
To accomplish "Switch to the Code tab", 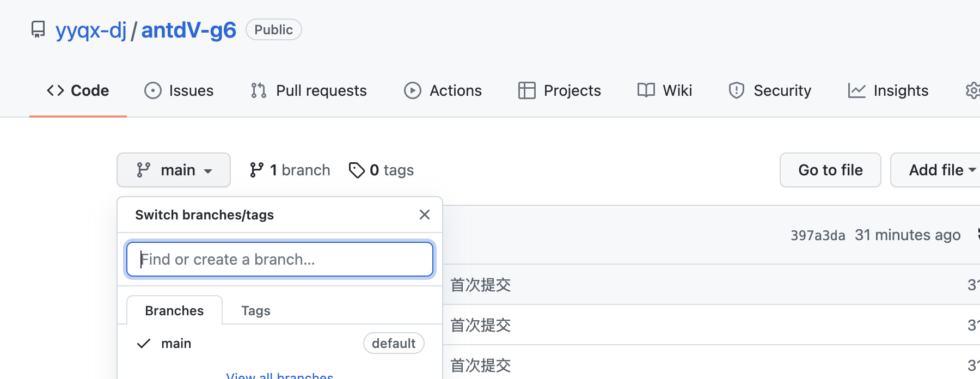I will click(78, 90).
